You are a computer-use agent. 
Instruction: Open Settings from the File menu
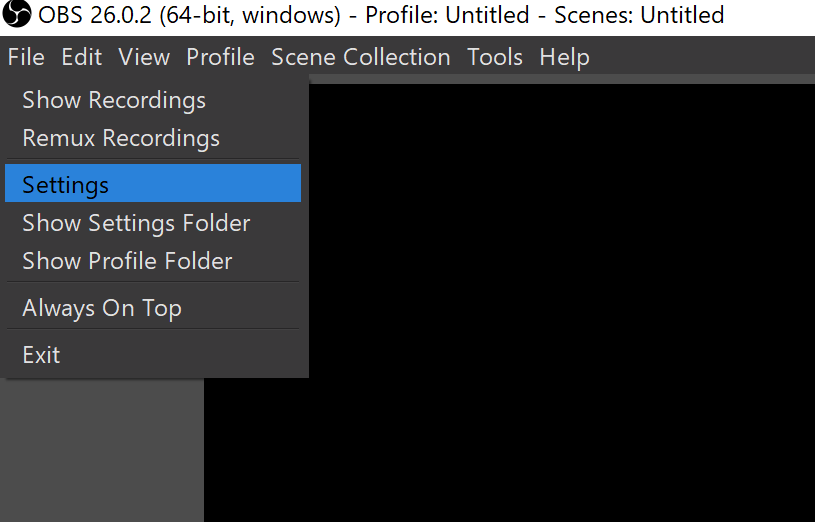[x=66, y=185]
